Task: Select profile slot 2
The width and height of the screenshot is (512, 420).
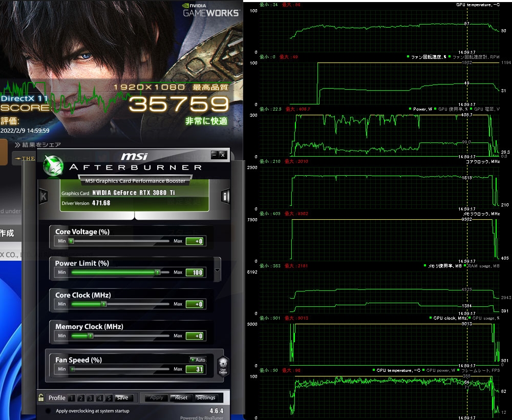Action: 81,398
